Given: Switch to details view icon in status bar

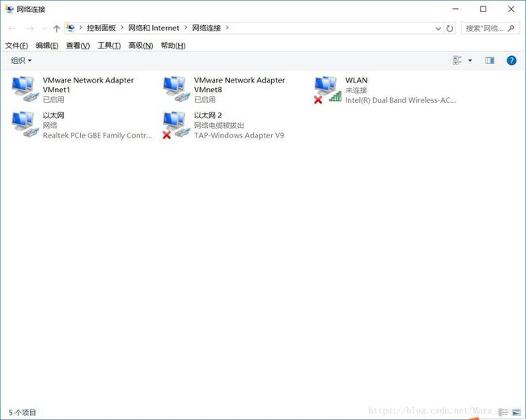Looking at the screenshot, I should [503, 412].
